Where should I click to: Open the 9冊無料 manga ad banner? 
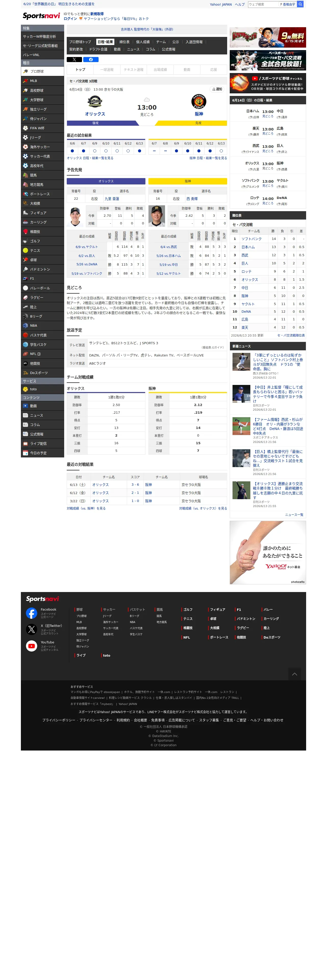point(268,37)
